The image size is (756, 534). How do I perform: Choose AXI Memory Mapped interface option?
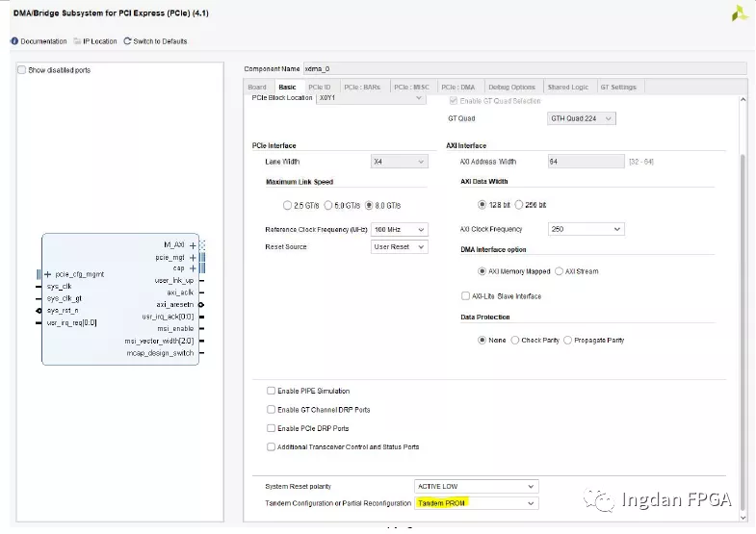point(482,271)
